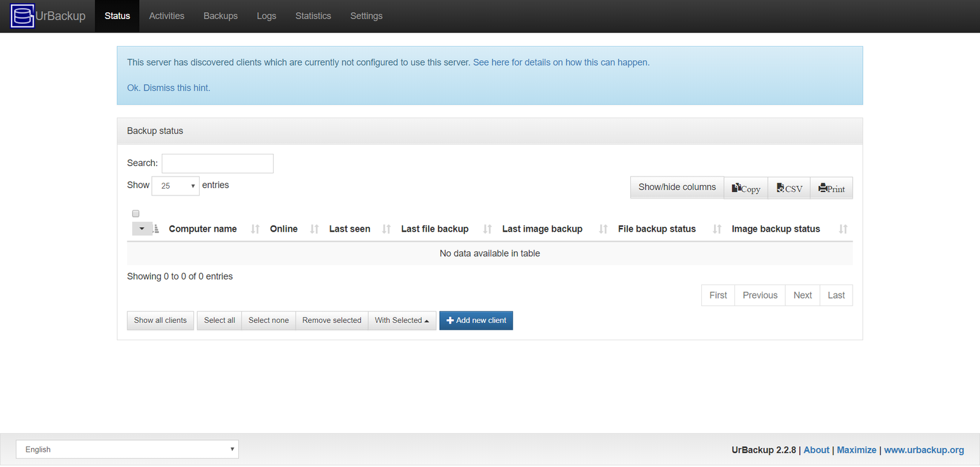Click sort arrows beside File backup status
The width and height of the screenshot is (980, 467).
click(x=717, y=229)
